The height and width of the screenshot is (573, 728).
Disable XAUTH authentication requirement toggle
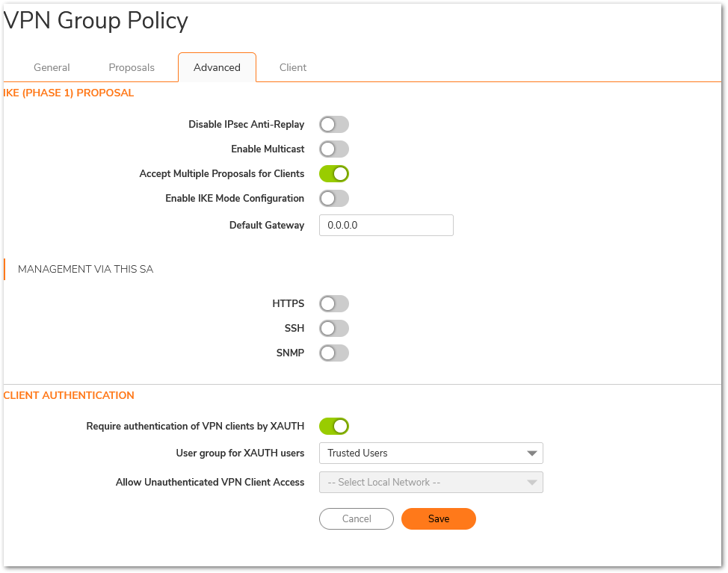point(334,426)
